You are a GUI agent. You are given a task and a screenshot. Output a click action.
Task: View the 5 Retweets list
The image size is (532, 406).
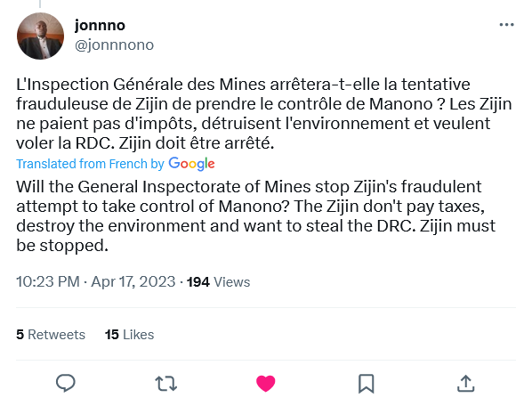[51, 335]
